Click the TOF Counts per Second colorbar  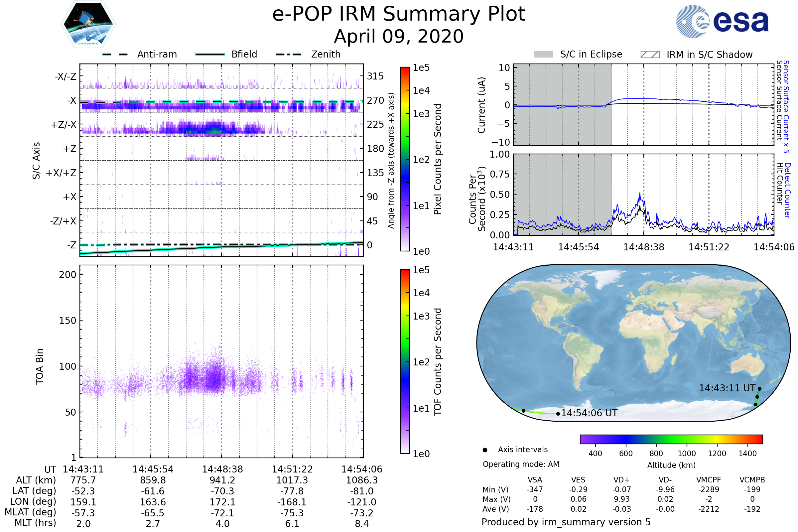(x=405, y=361)
